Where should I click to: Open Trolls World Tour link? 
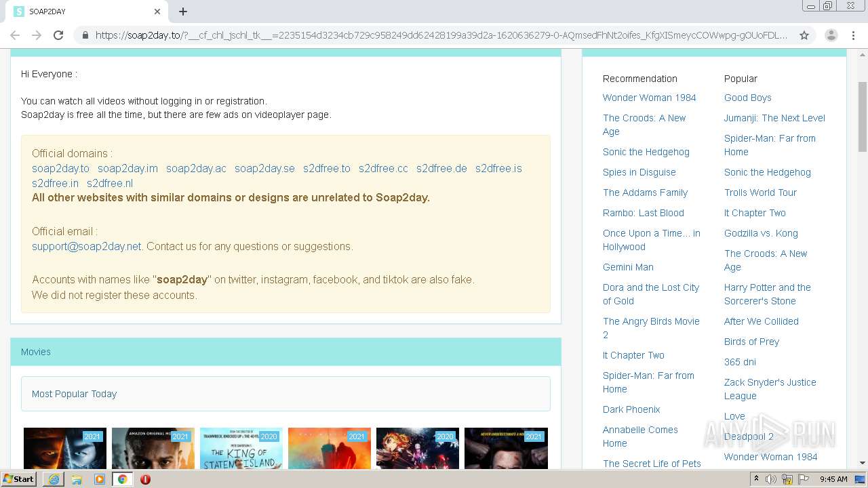pyautogui.click(x=760, y=192)
